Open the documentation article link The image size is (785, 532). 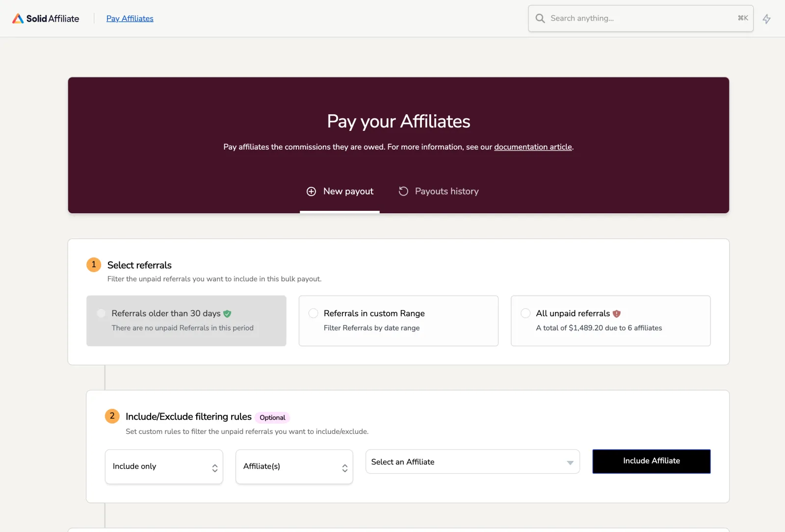coord(533,147)
